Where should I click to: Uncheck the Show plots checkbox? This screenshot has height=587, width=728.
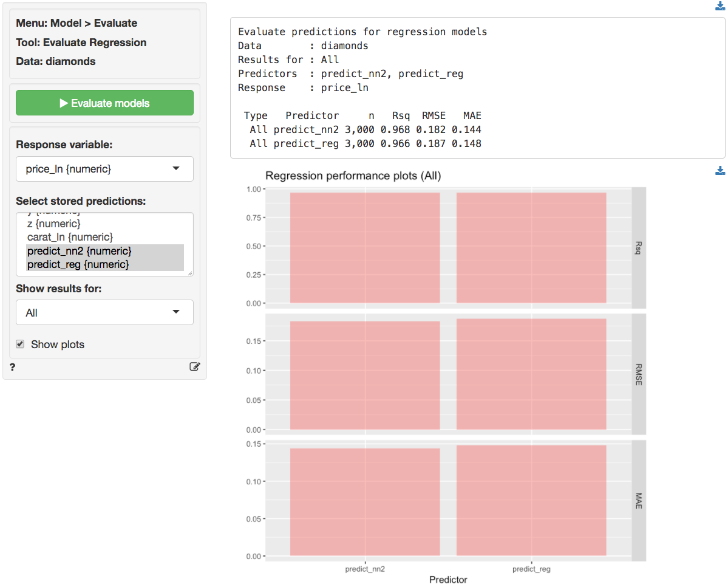(x=20, y=345)
